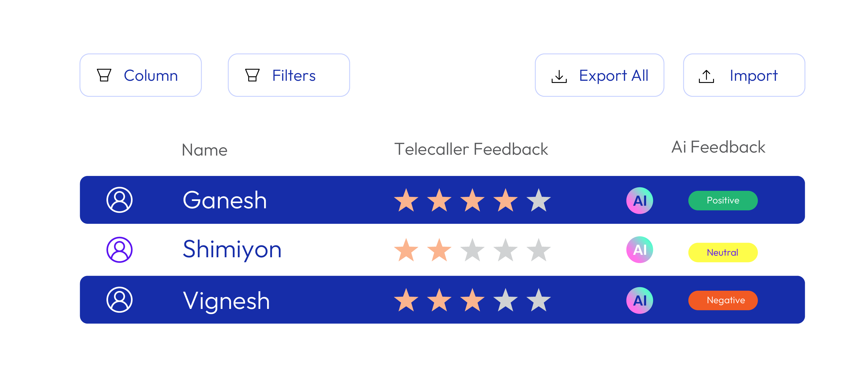This screenshot has height=375, width=868.
Task: Click the Positive feedback tag
Action: pyautogui.click(x=723, y=201)
